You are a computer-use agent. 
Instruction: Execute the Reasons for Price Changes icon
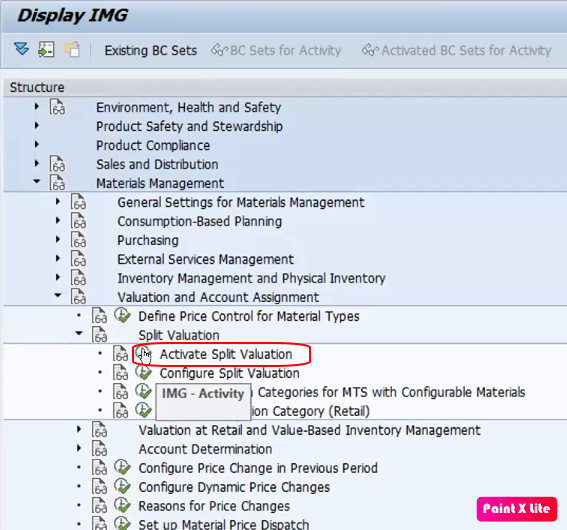(x=122, y=505)
